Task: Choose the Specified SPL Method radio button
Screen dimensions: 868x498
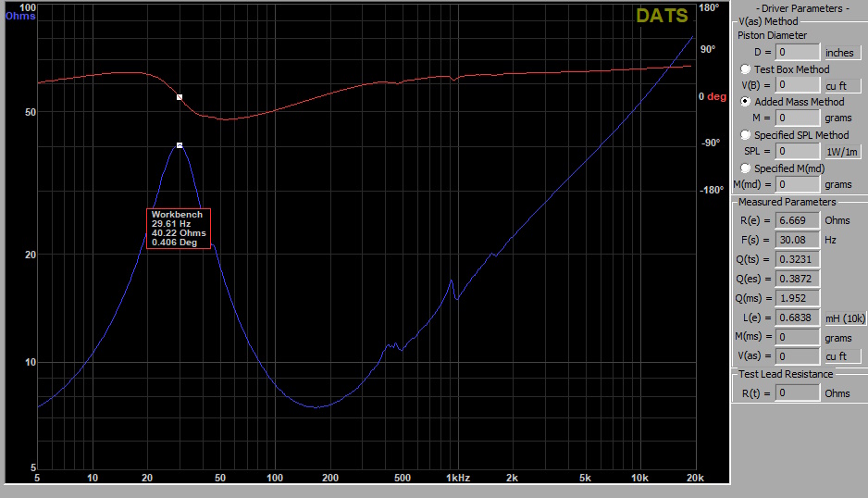Action: pos(746,135)
